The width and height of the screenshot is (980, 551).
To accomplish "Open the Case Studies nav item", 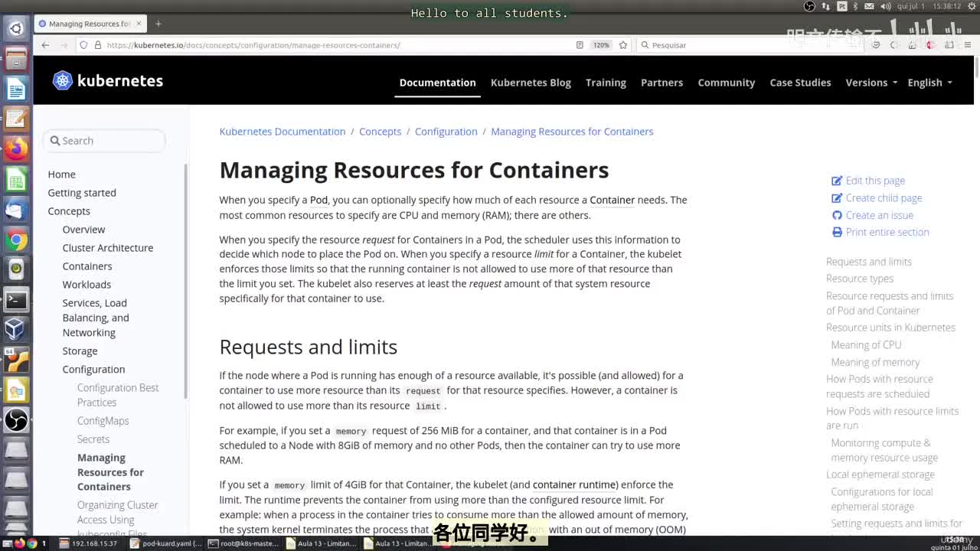I will pos(800,83).
